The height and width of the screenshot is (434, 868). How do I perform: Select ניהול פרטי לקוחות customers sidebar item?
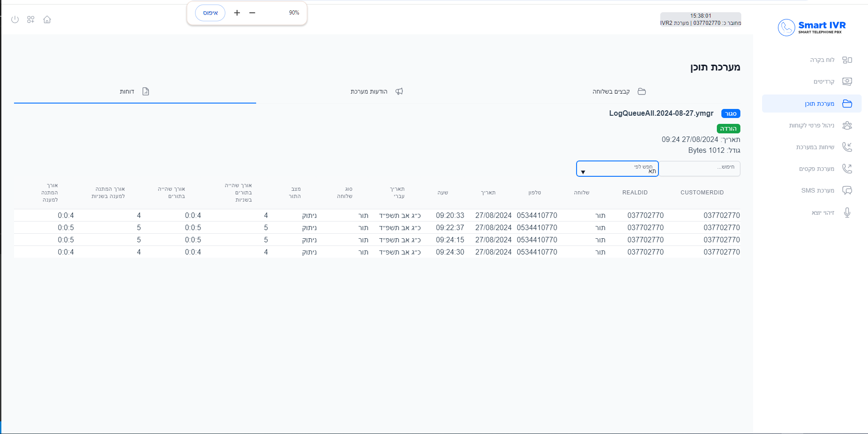[812, 125]
